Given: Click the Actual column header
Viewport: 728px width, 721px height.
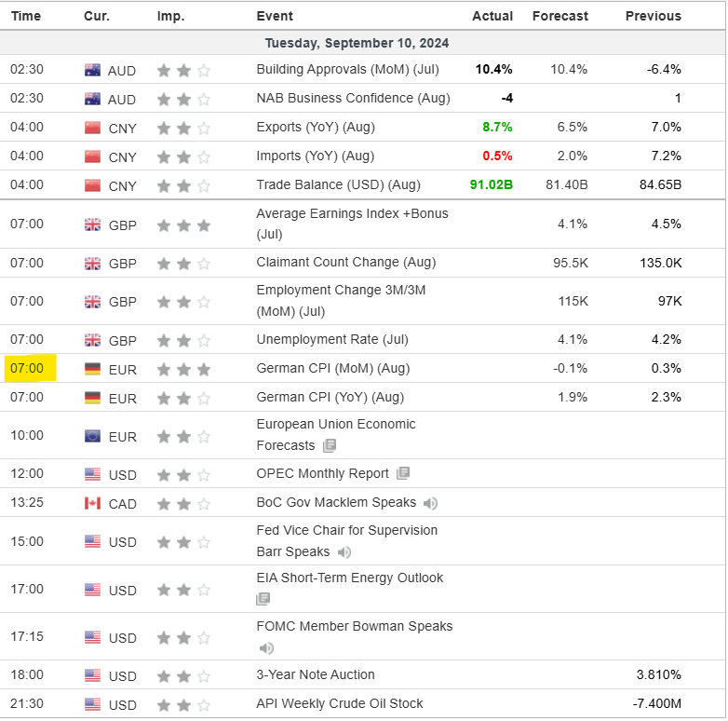Looking at the screenshot, I should pos(492,16).
